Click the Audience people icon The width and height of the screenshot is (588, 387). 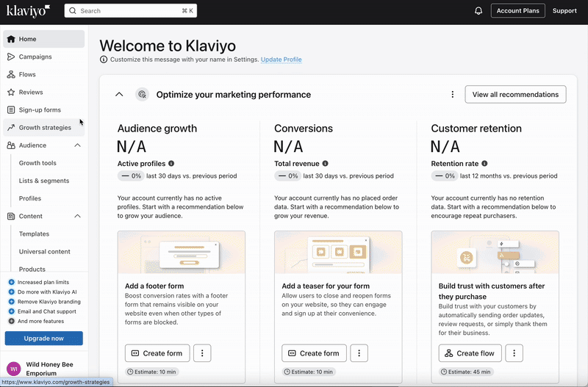click(11, 145)
